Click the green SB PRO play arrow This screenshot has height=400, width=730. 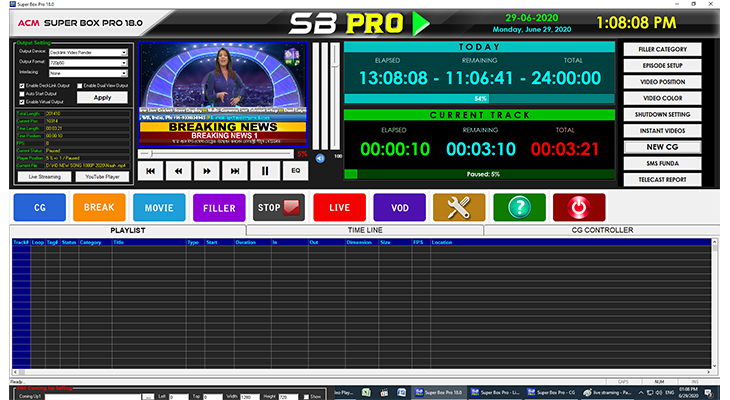[421, 23]
